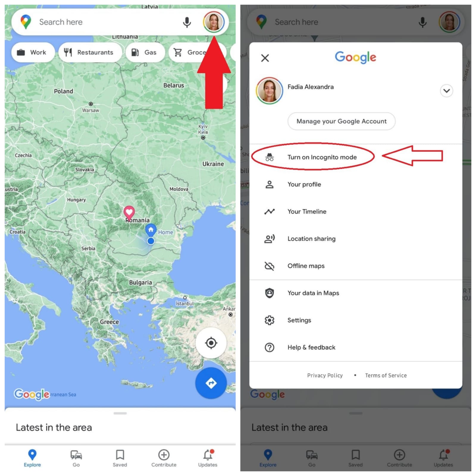The width and height of the screenshot is (476, 476).
Task: Open the Updates tab in left bottom bar
Action: 208,458
